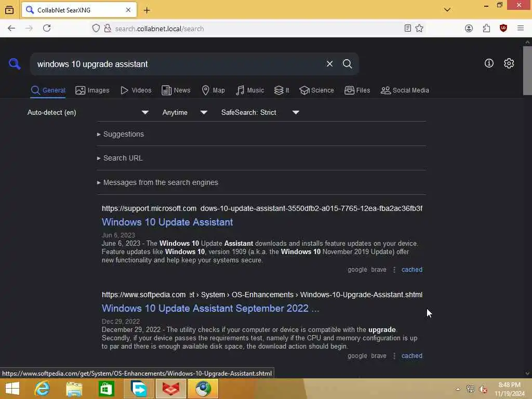This screenshot has height=399, width=532.
Task: Reload the current page
Action: click(x=47, y=28)
